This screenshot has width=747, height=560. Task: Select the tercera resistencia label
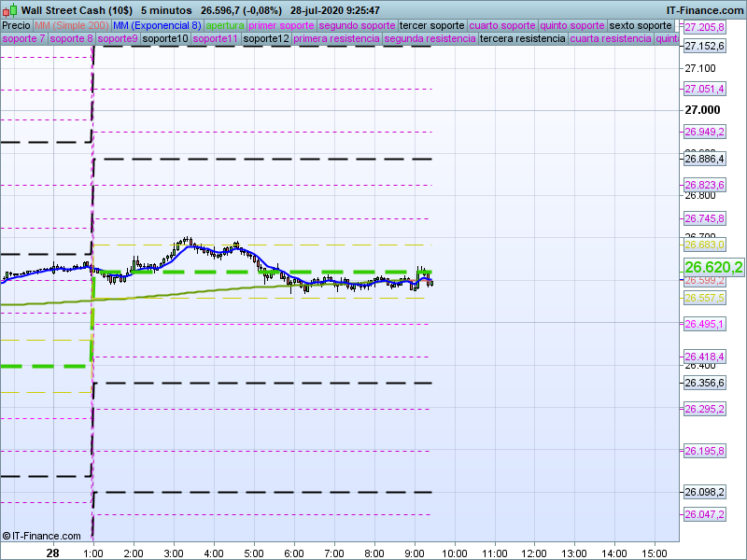click(521, 39)
